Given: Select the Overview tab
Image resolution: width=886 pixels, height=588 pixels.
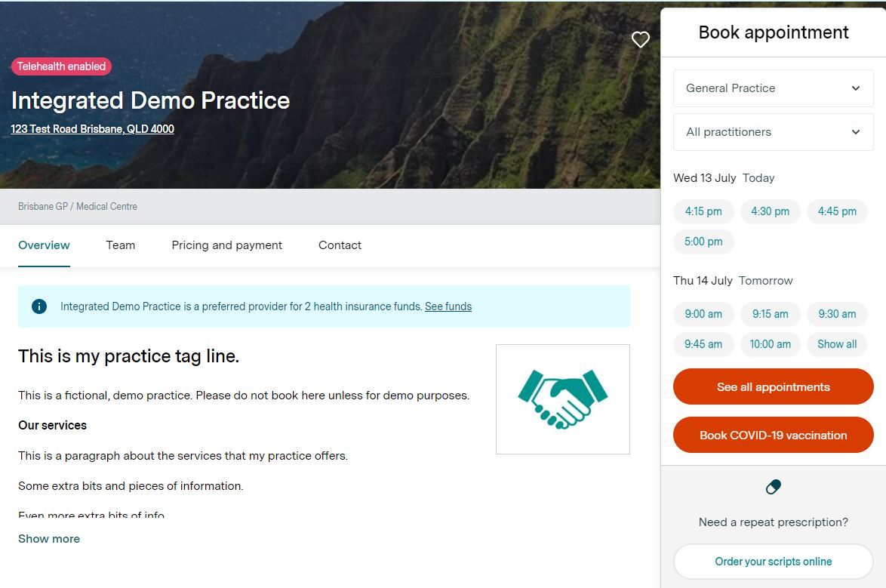Looking at the screenshot, I should (44, 245).
